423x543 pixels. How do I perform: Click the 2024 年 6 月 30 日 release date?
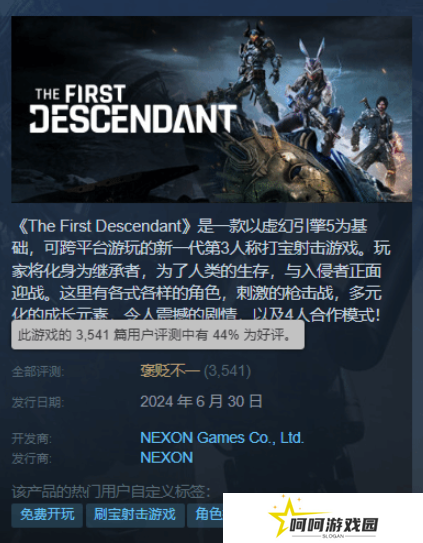201,401
